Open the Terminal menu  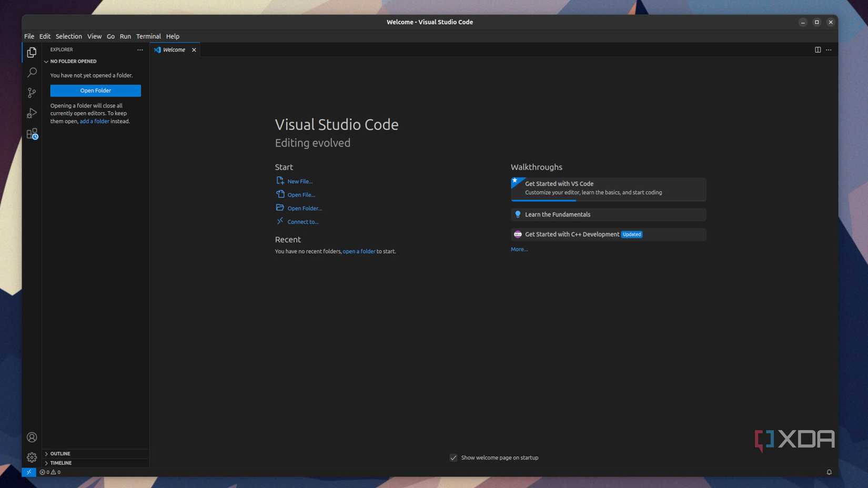point(148,36)
